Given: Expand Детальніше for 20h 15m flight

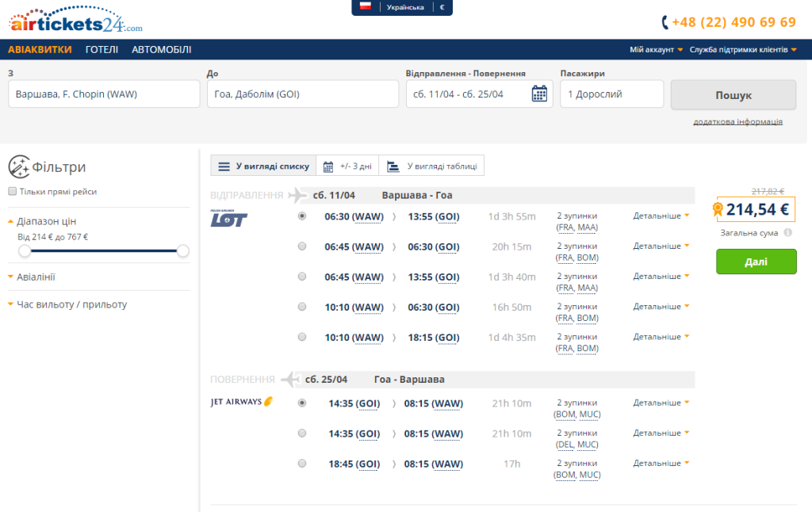Looking at the screenshot, I should tap(661, 246).
